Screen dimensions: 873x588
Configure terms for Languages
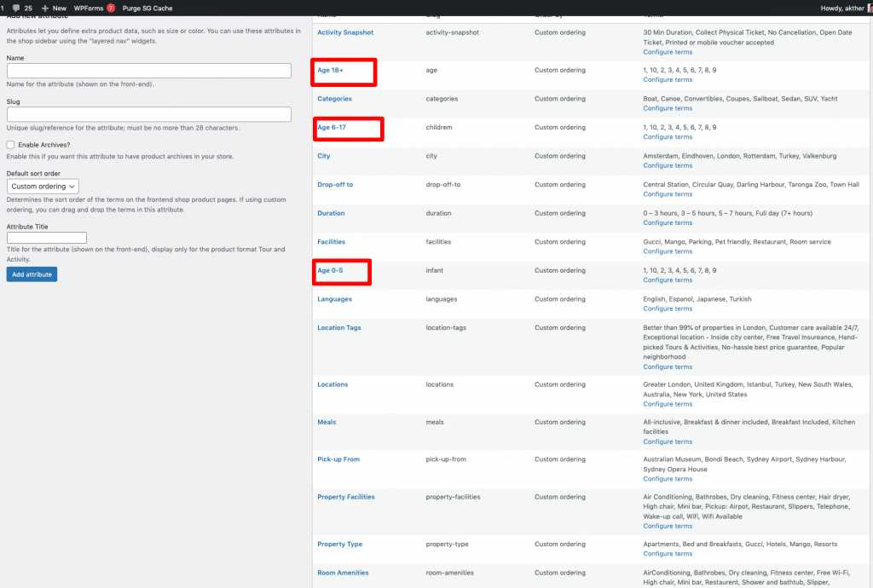click(x=668, y=308)
